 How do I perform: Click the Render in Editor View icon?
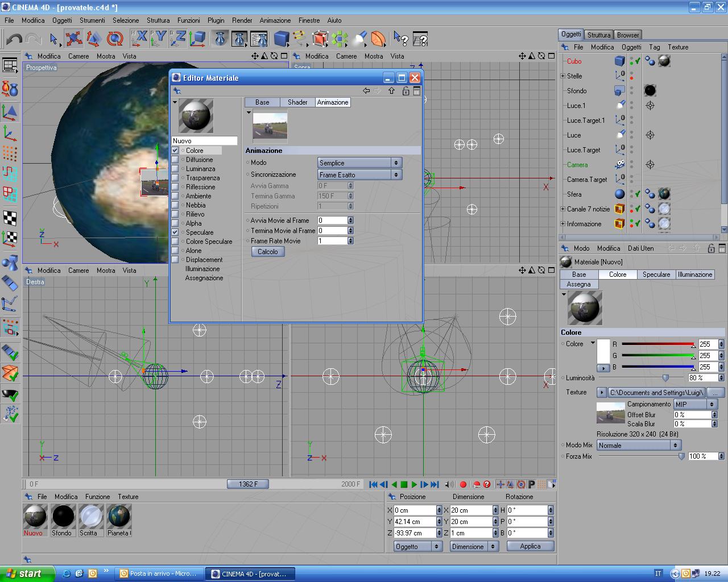[x=220, y=39]
